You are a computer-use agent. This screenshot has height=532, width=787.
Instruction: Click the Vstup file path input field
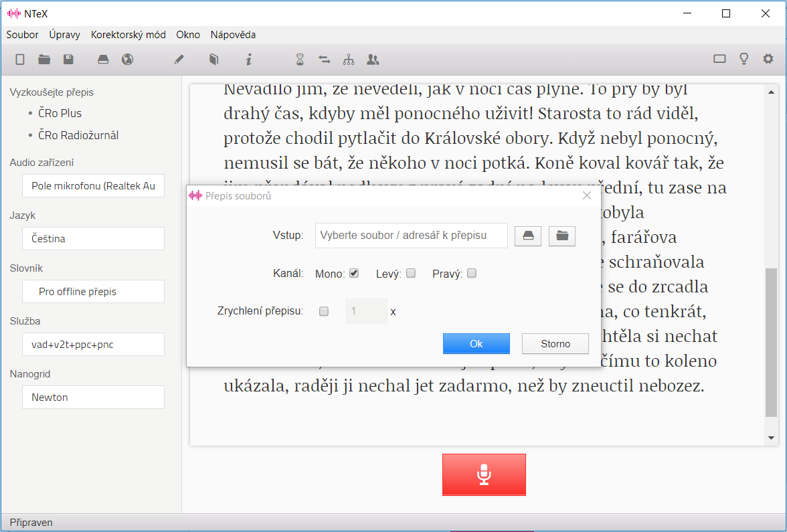(411, 236)
